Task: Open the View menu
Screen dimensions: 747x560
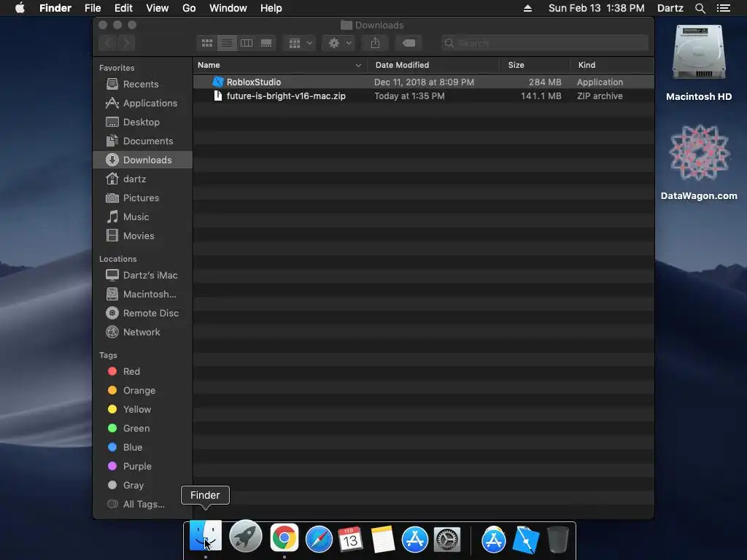Action: 158,8
